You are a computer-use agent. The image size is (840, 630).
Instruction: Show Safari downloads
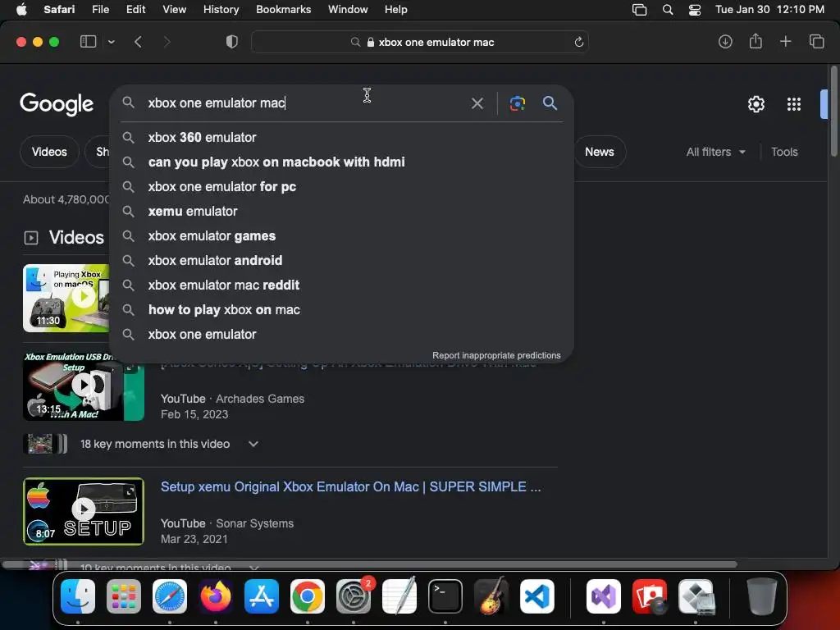(725, 42)
